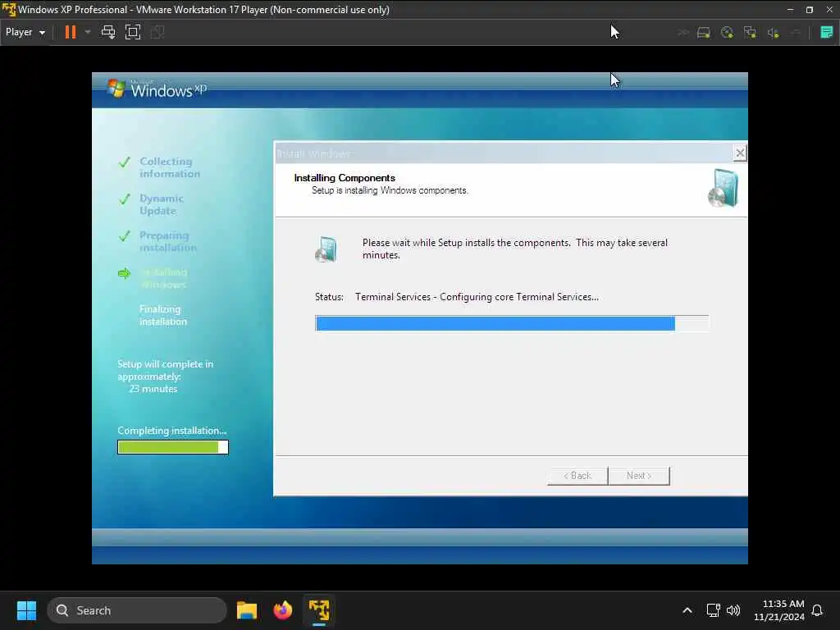Click the setup disc icon beside Please wait text

pyautogui.click(x=326, y=249)
